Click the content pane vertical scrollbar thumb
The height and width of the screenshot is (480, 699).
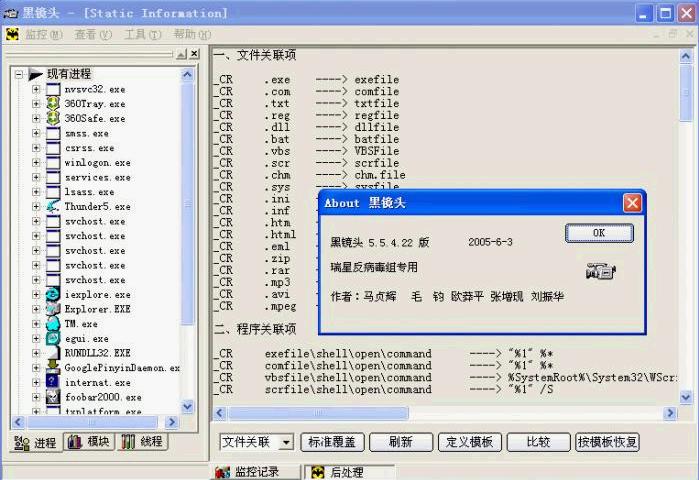686,93
